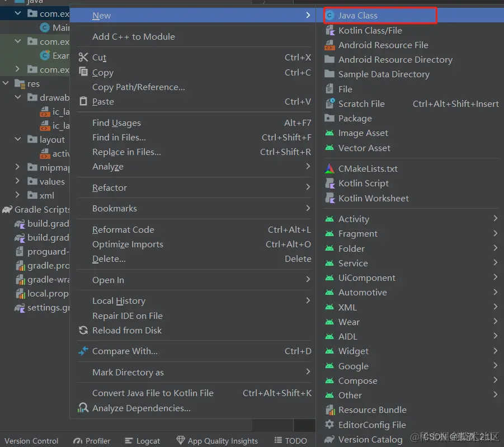Open the Activity submenu arrow

point(495,218)
